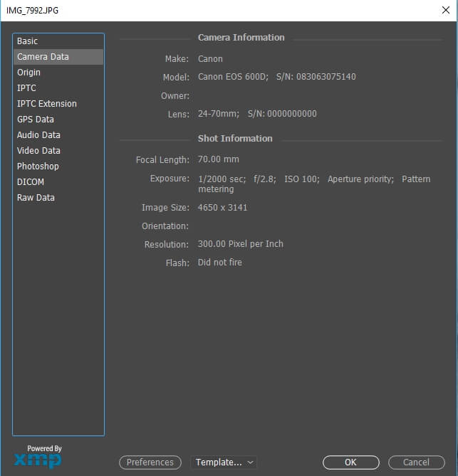
Task: Click the Shot Information section heading
Action: tap(235, 139)
